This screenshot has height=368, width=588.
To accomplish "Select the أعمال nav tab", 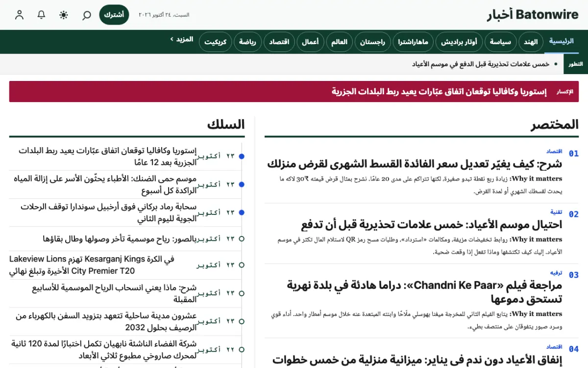I will 310,42.
